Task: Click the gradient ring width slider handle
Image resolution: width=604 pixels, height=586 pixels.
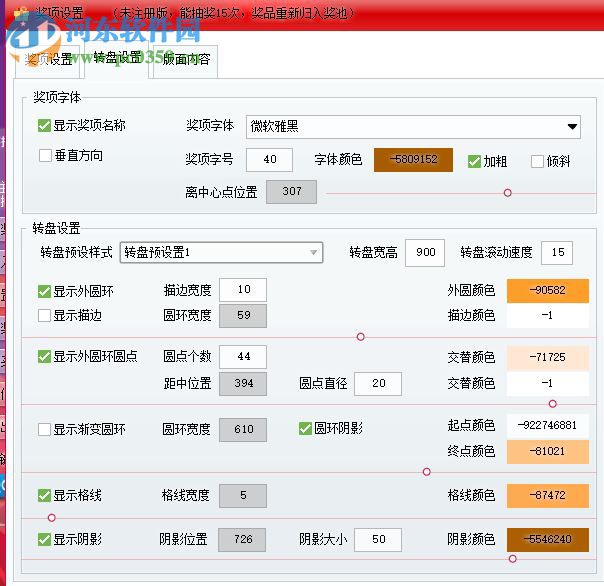Action: click(x=426, y=472)
